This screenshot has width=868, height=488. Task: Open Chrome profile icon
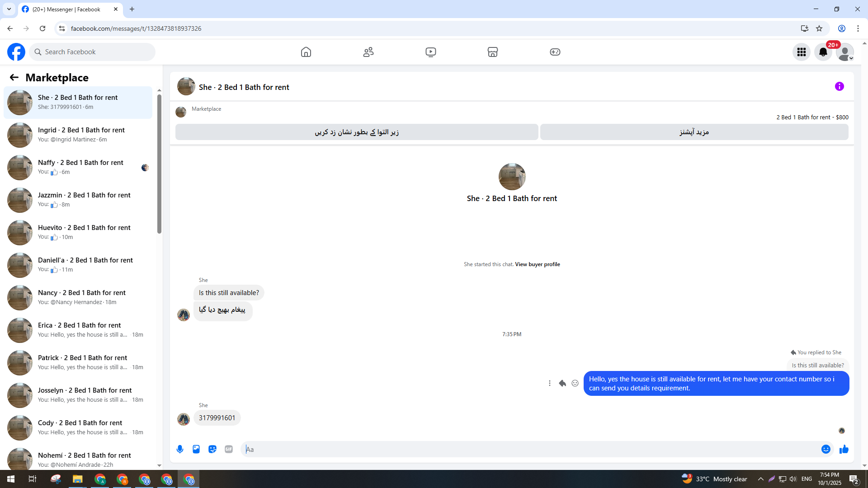click(842, 28)
